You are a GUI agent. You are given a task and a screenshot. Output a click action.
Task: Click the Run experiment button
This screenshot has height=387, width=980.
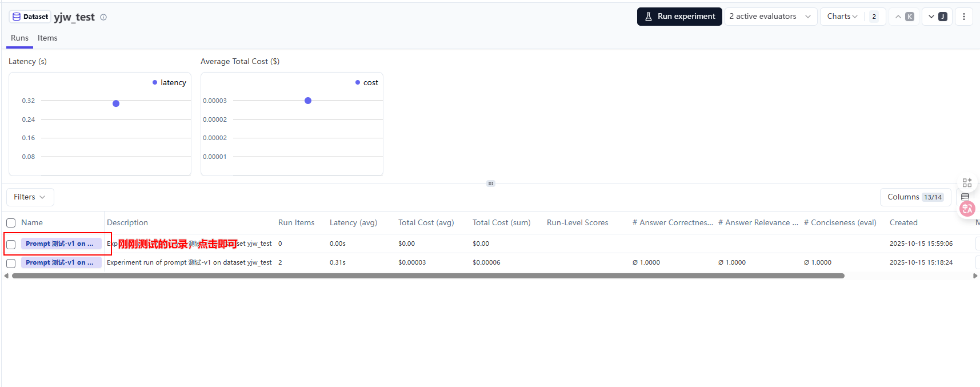coord(679,17)
